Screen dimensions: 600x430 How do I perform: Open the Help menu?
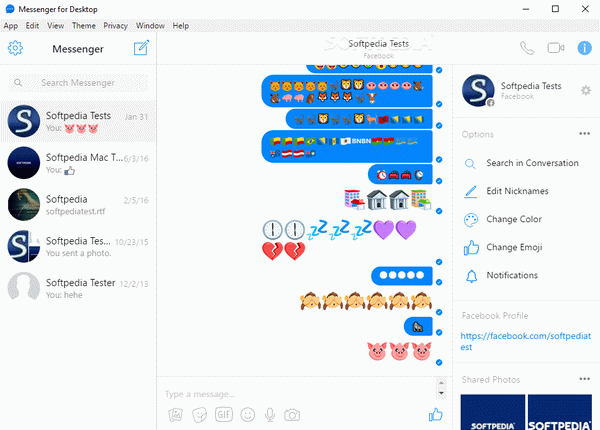(181, 26)
